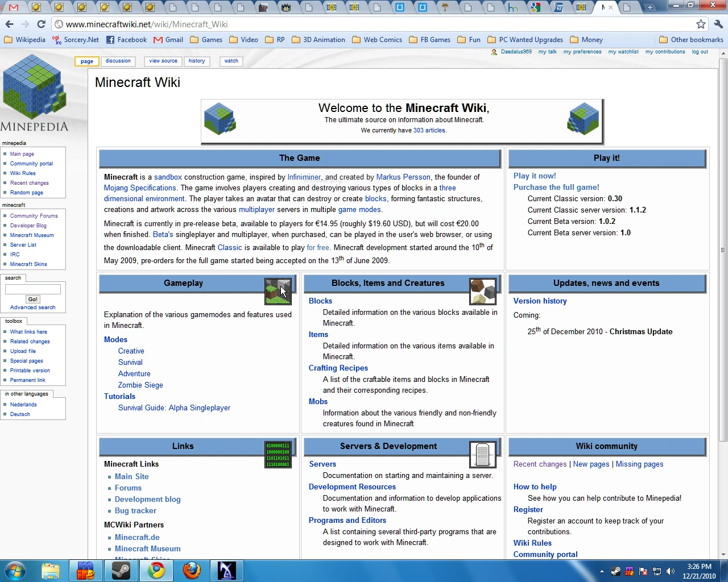
Task: Open the Gmail bookmark
Action: coord(168,40)
